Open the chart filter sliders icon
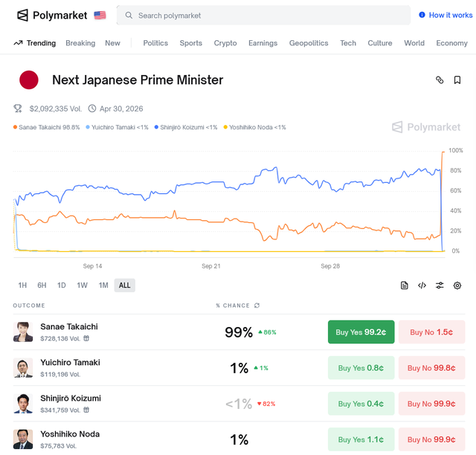The width and height of the screenshot is (476, 455). pos(440,285)
